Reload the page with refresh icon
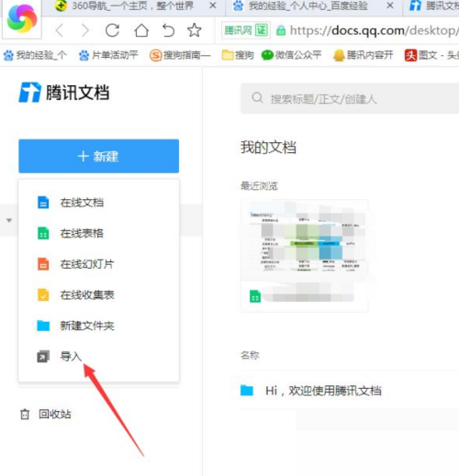Viewport: 459px width, 476px height. (112, 30)
